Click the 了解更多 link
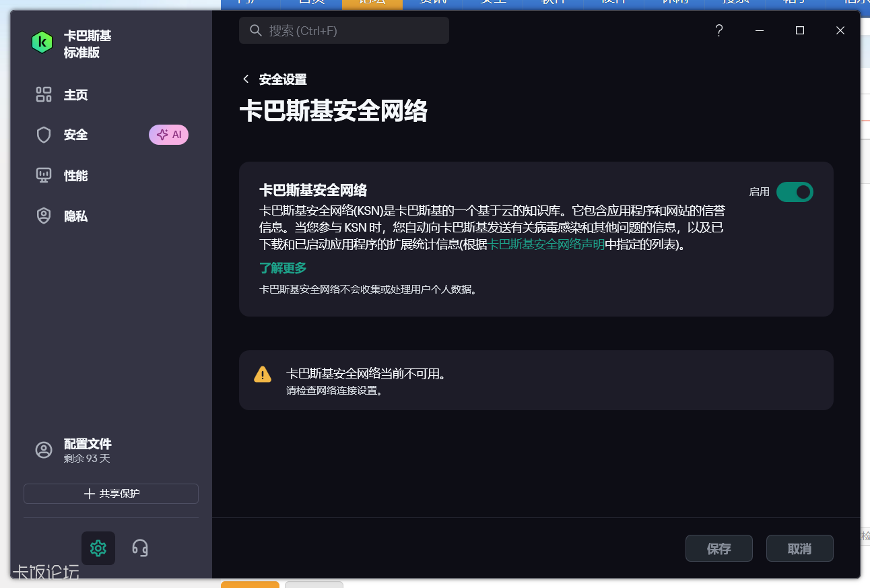This screenshot has width=870, height=588. [283, 268]
